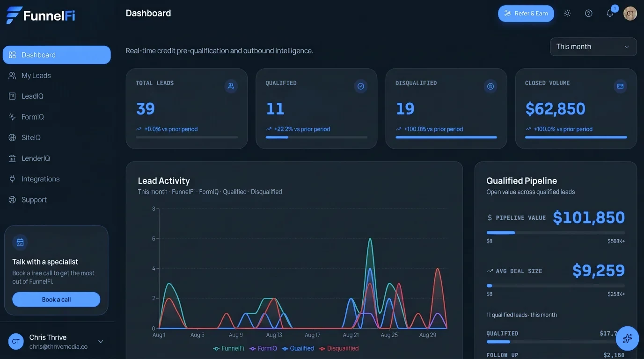Click the '11 qualified leads · this month' text
The image size is (644, 359).
click(521, 315)
